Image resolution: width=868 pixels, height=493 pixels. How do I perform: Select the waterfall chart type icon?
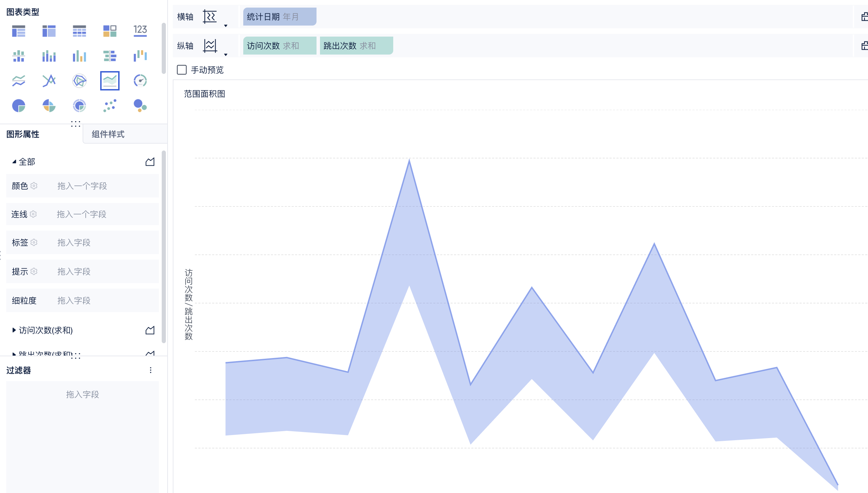coord(140,56)
